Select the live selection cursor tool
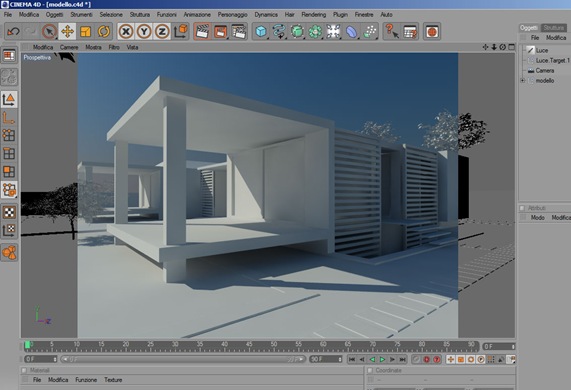This screenshot has width=571, height=390. [49, 32]
